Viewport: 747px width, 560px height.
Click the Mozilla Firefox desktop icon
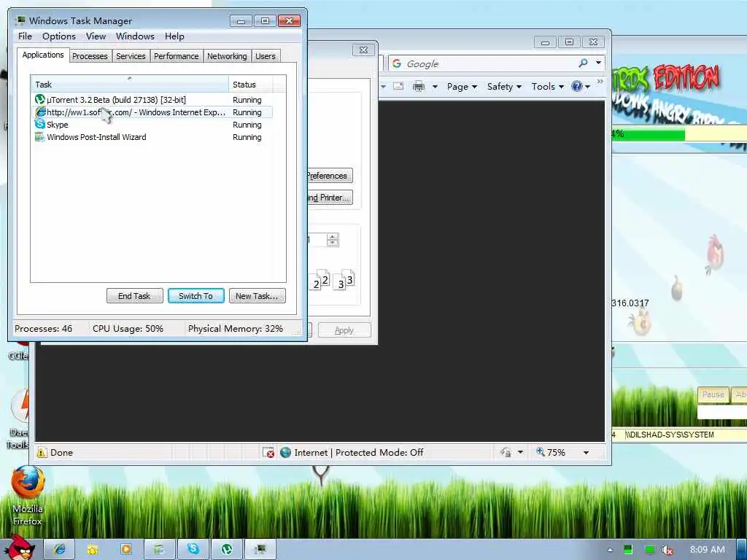28,495
